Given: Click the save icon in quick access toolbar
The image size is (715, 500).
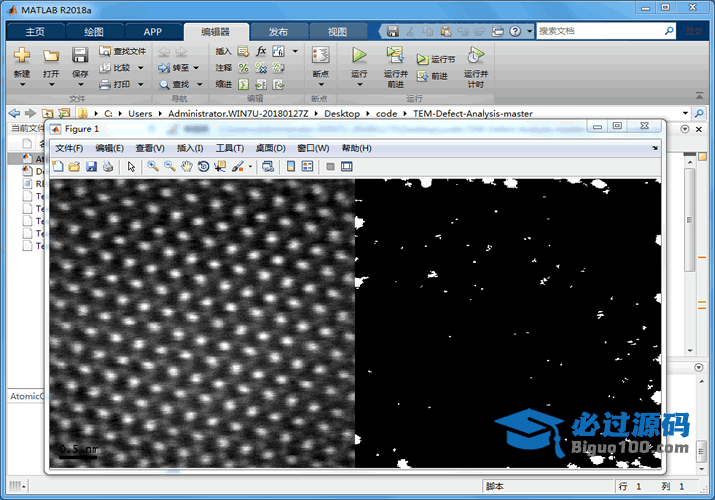Looking at the screenshot, I should point(393,31).
